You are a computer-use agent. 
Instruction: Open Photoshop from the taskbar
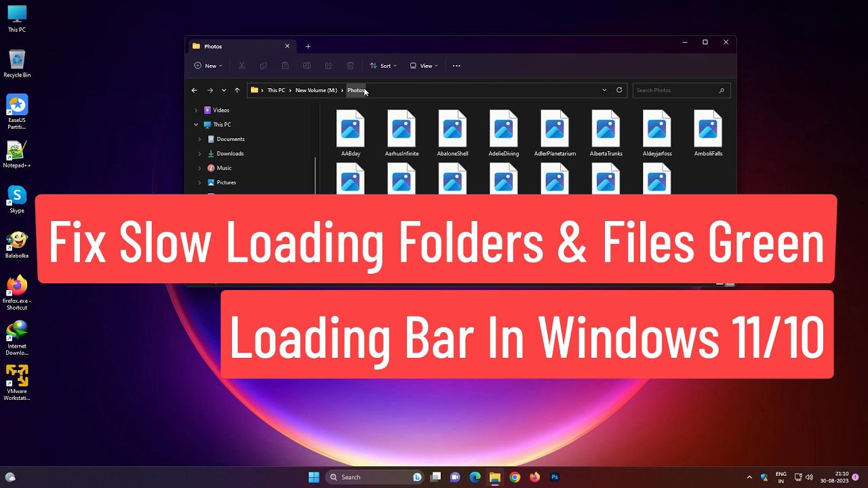click(555, 477)
